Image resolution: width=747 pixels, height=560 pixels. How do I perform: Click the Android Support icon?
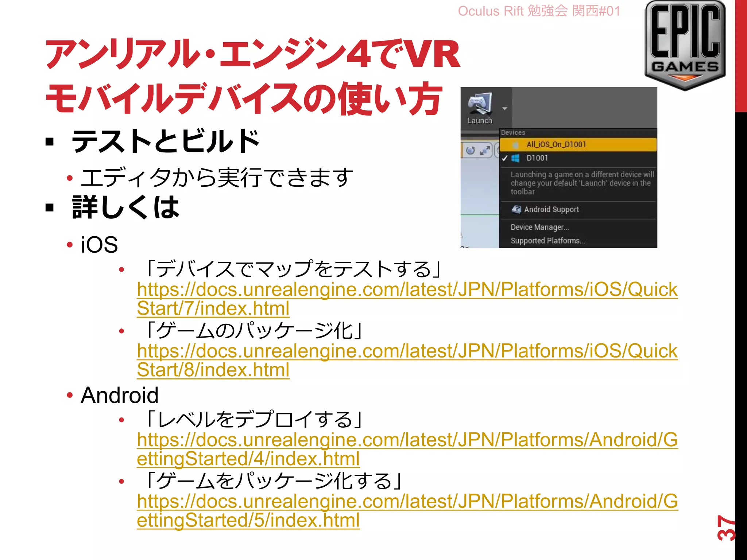[x=516, y=209]
